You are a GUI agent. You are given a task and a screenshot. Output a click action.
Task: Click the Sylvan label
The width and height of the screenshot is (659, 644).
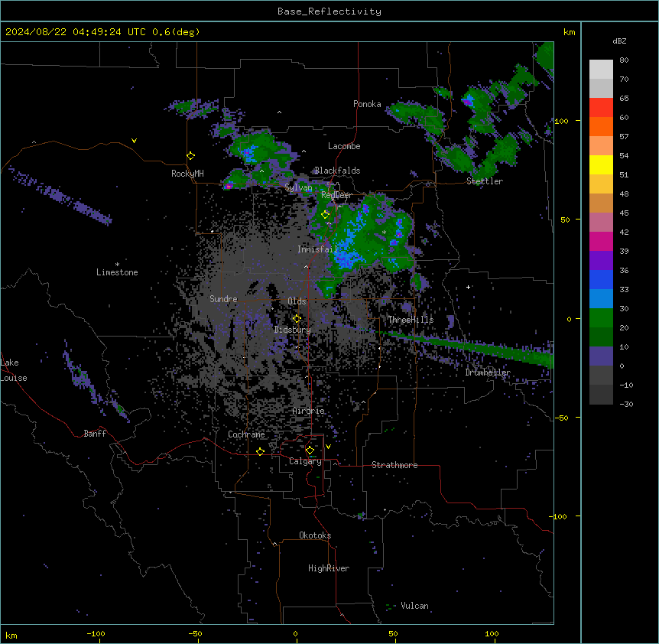tap(298, 187)
